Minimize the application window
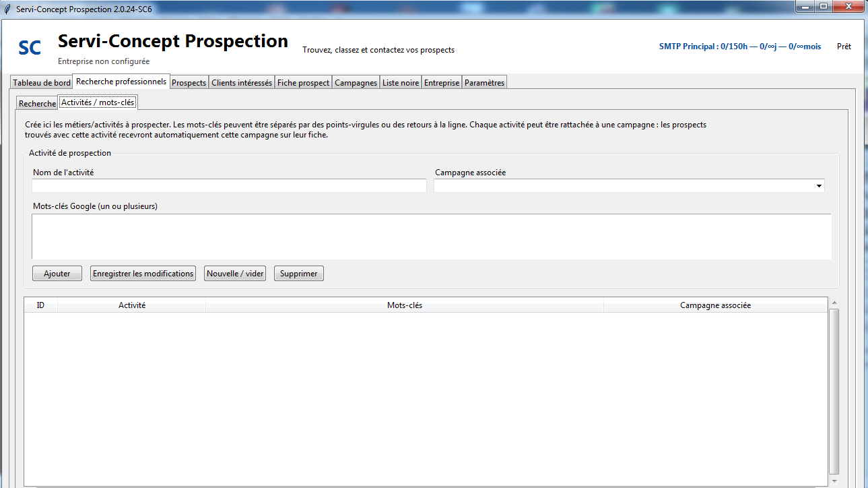Image resolution: width=868 pixels, height=488 pixels. click(x=805, y=6)
